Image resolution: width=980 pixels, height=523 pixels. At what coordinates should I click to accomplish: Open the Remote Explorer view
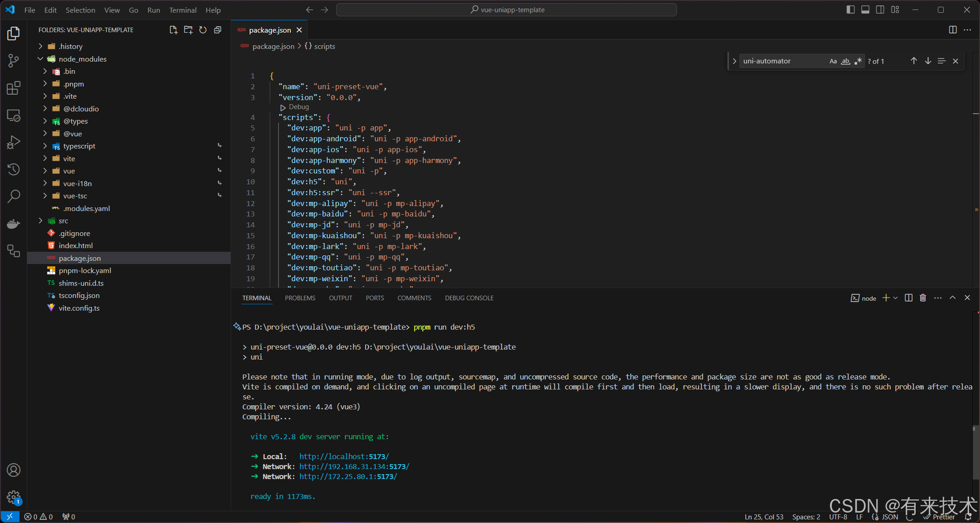[x=14, y=115]
